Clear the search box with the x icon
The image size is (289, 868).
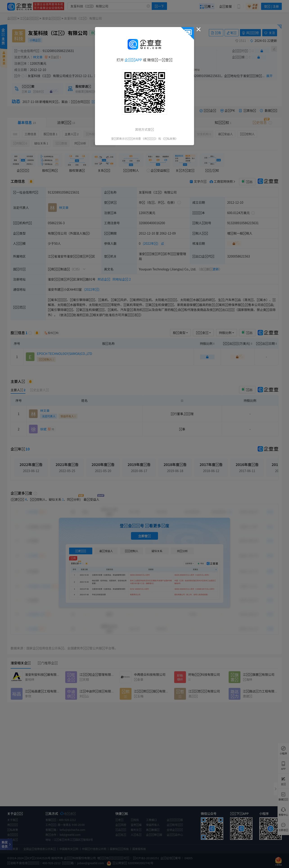coord(148,6)
